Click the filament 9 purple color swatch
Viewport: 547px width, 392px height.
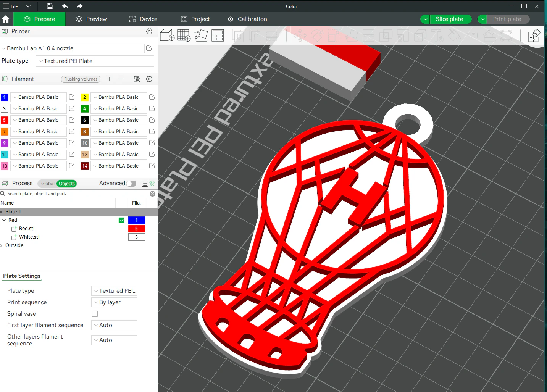pyautogui.click(x=5, y=143)
